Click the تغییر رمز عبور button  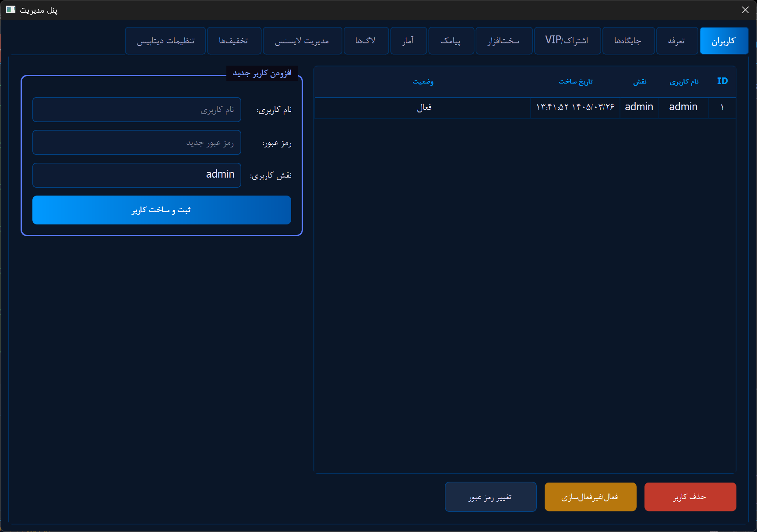pos(490,497)
